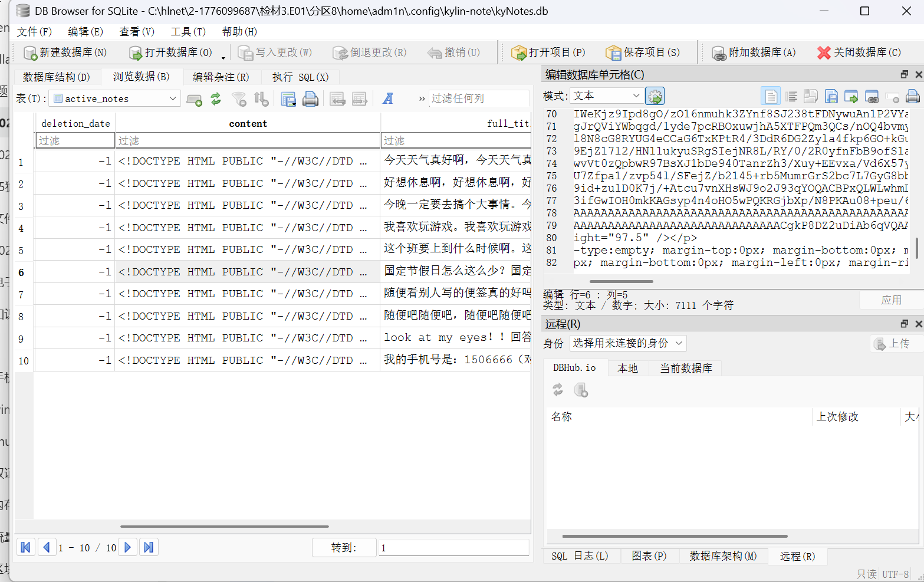Viewport: 924px width, 582px height.
Task: Click the Open Database toolbar button
Action: click(170, 52)
